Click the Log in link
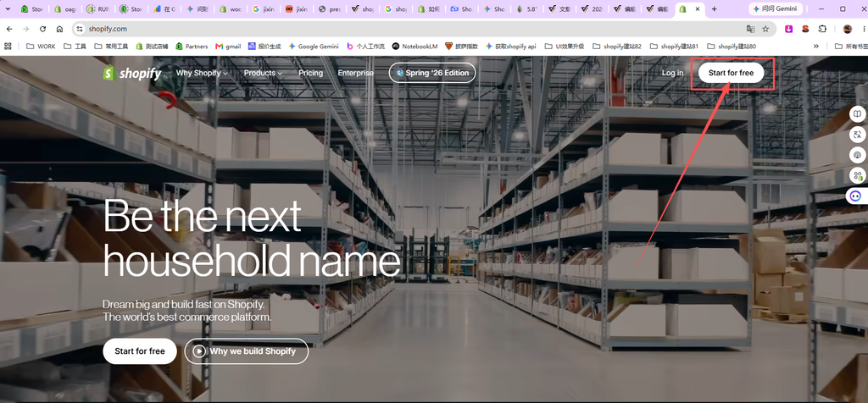This screenshot has height=403, width=868. tap(672, 73)
